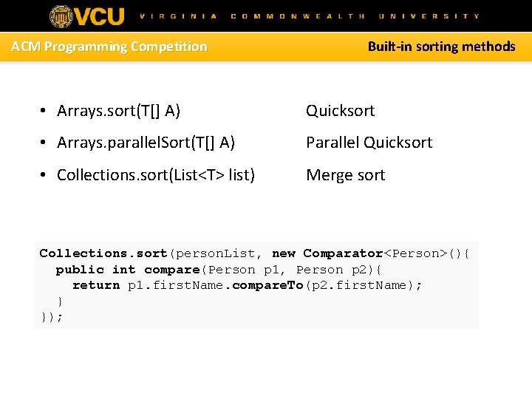
Task: Click the Merge sort label
Action: [x=345, y=175]
